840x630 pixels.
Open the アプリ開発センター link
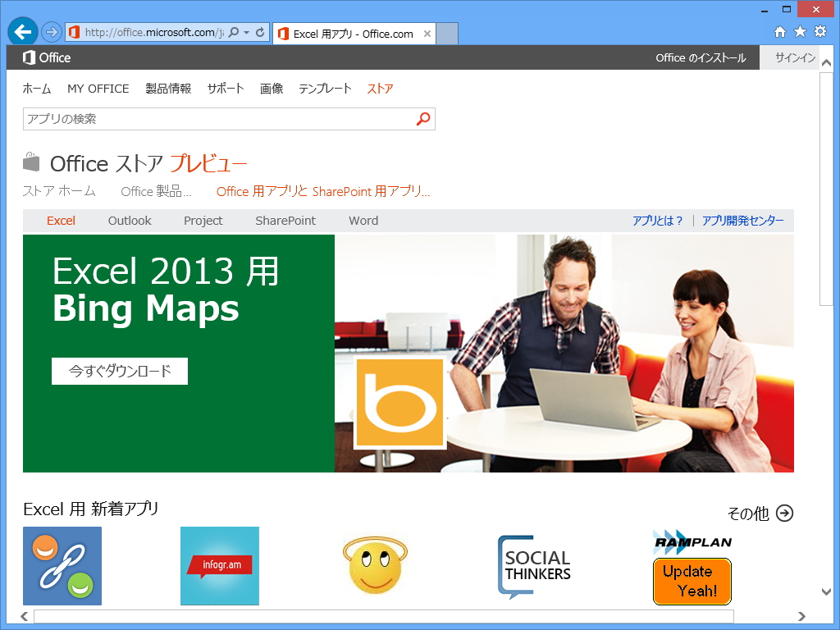(x=745, y=220)
